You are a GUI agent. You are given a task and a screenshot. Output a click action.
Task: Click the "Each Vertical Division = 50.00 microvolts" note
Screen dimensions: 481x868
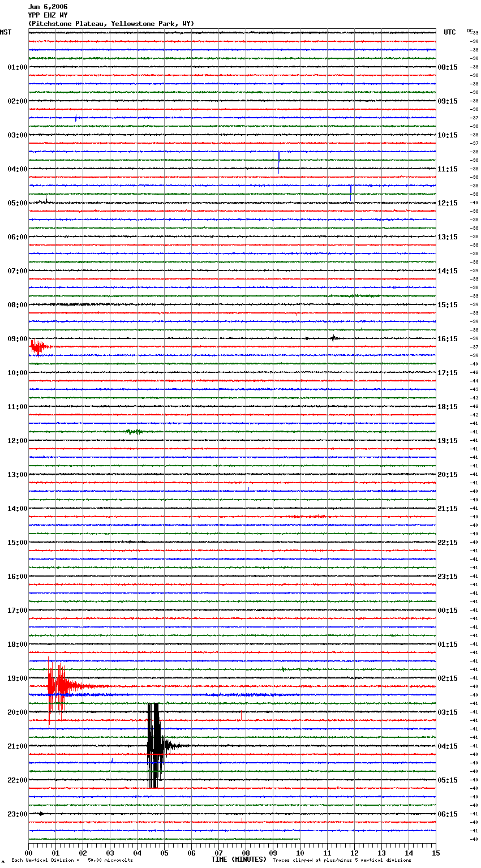(72, 860)
